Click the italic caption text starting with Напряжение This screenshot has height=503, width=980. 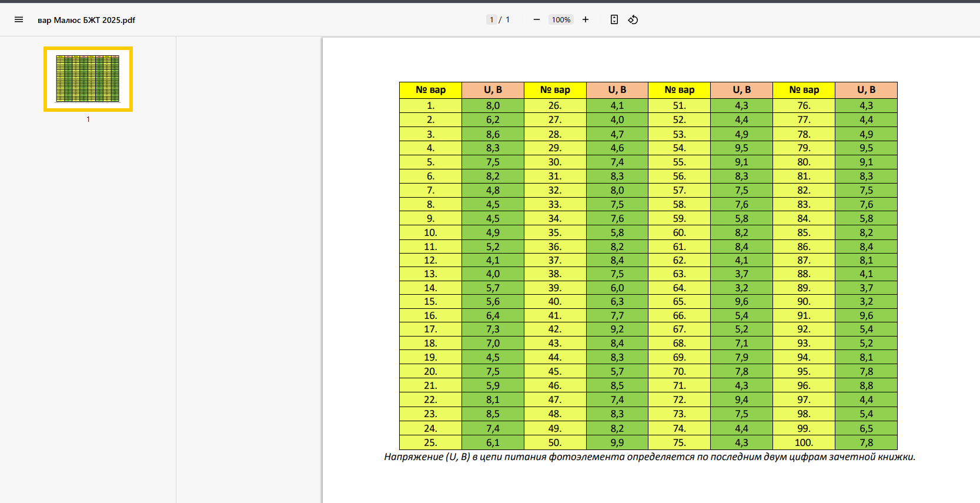tap(650, 457)
